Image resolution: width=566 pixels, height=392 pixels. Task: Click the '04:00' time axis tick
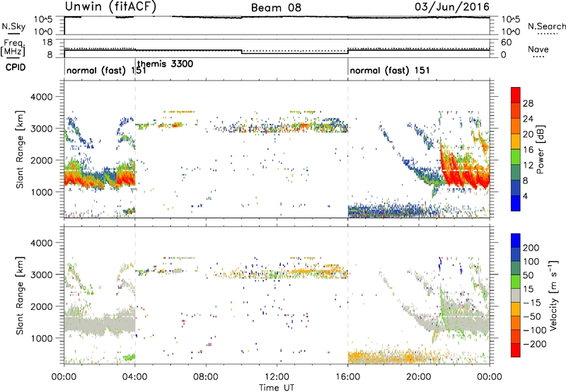[x=135, y=377]
